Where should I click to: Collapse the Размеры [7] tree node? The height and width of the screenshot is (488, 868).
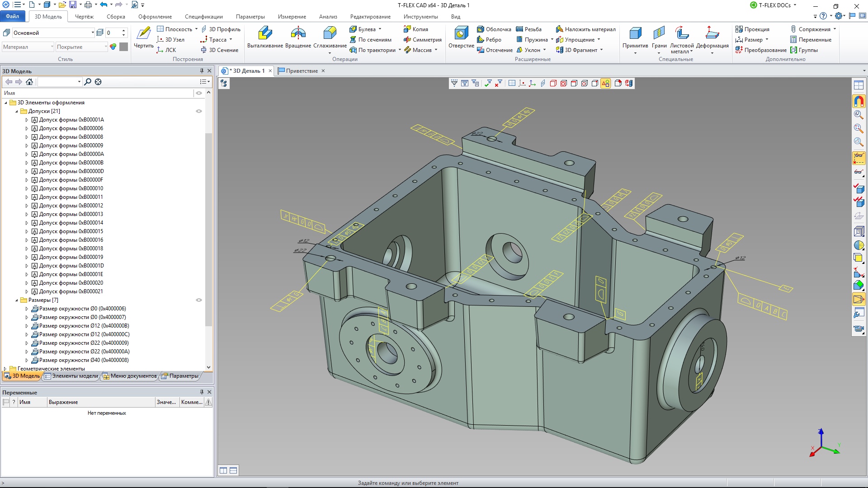pos(17,300)
